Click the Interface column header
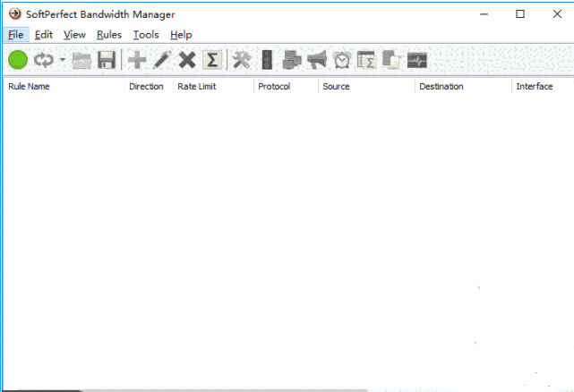 [543, 87]
